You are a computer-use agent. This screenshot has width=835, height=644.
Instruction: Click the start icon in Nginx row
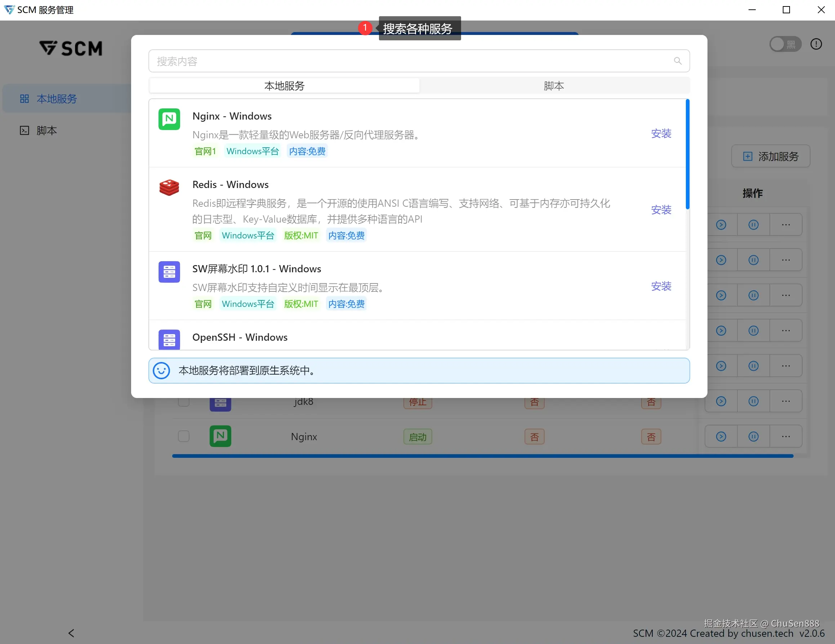[721, 437]
